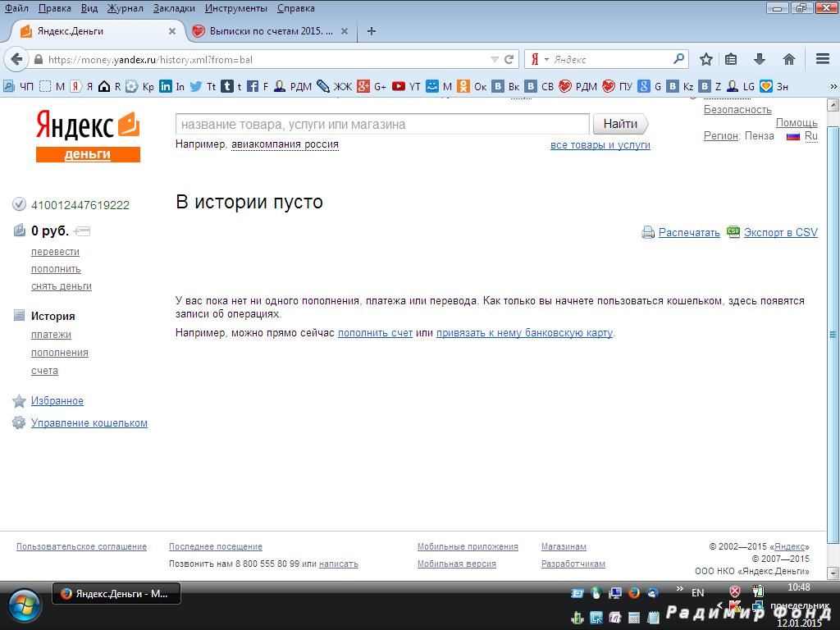Open the ЖЖ bookmark

[335, 86]
